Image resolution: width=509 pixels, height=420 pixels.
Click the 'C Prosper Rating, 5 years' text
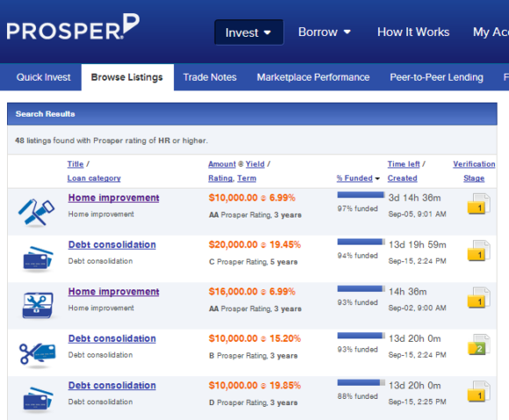pos(254,261)
